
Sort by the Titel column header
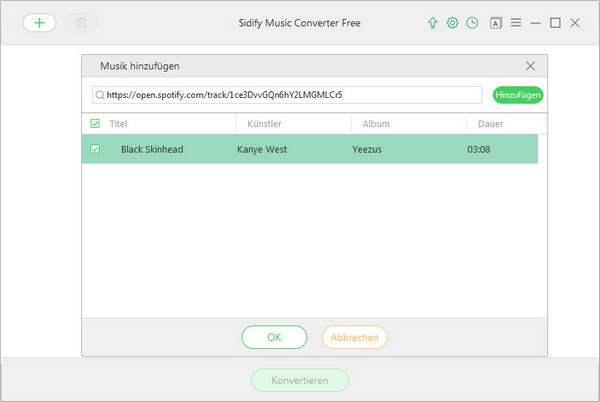click(118, 124)
